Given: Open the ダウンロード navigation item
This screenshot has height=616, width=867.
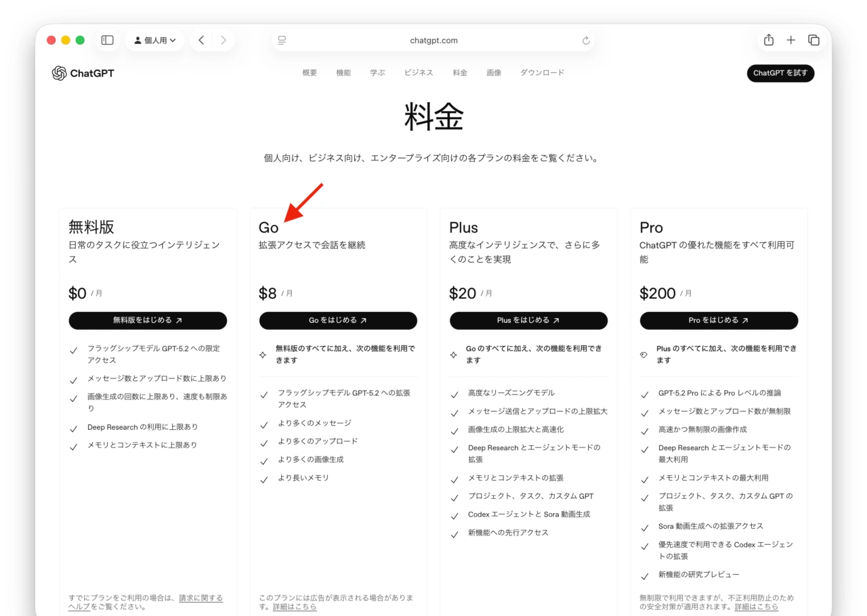Looking at the screenshot, I should [x=542, y=73].
